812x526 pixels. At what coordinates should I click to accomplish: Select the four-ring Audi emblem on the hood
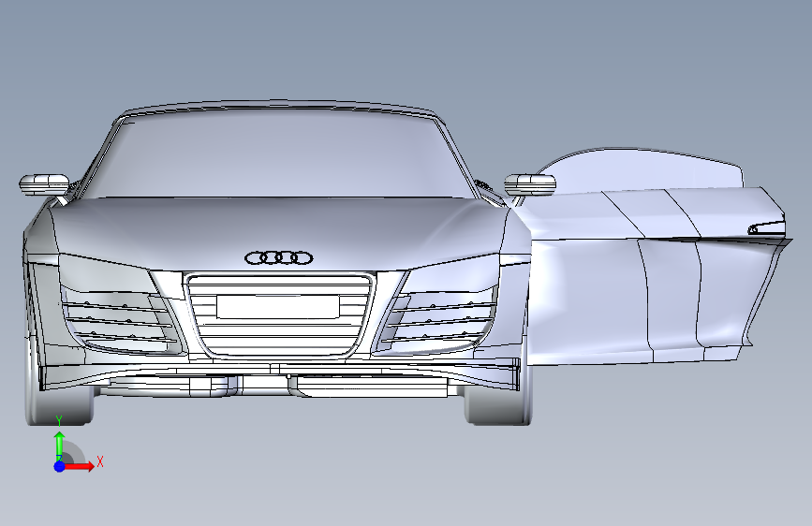[278, 257]
